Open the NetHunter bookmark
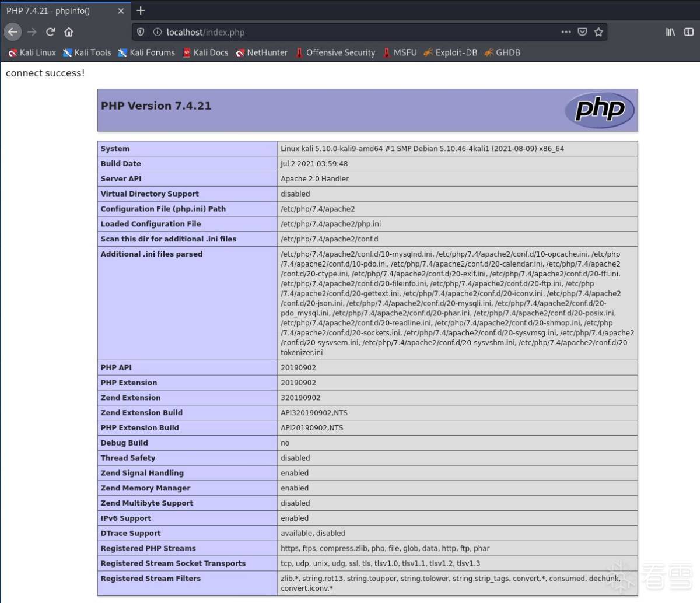 (262, 52)
